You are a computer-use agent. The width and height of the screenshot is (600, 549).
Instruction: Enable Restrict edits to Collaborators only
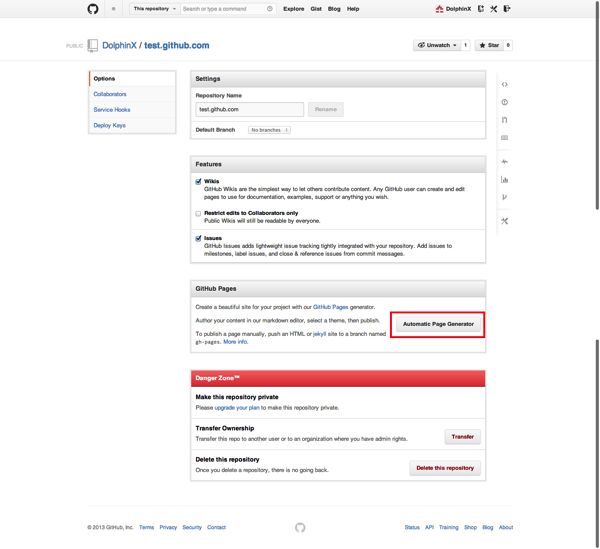198,213
